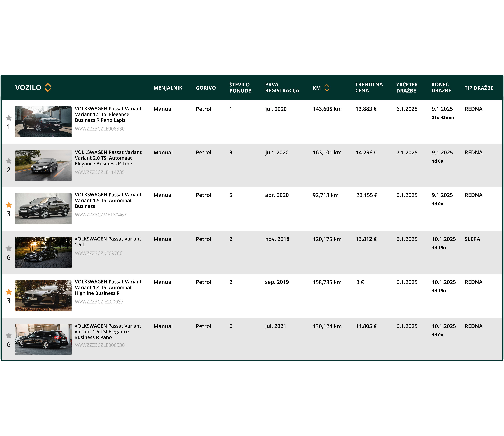Open photo of Passat WVWZZZ3CZLE114735
Screen dimensions: 504x436
point(43,165)
